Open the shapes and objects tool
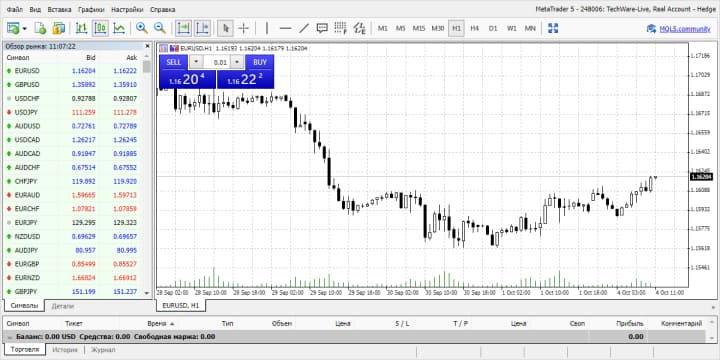Viewport: 720px width, 360px height. click(359, 28)
